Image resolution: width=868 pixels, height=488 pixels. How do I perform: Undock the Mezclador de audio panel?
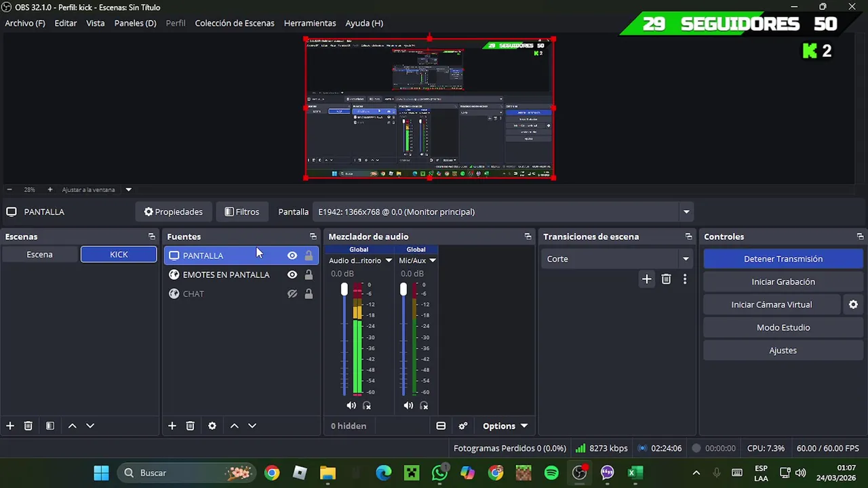(528, 237)
